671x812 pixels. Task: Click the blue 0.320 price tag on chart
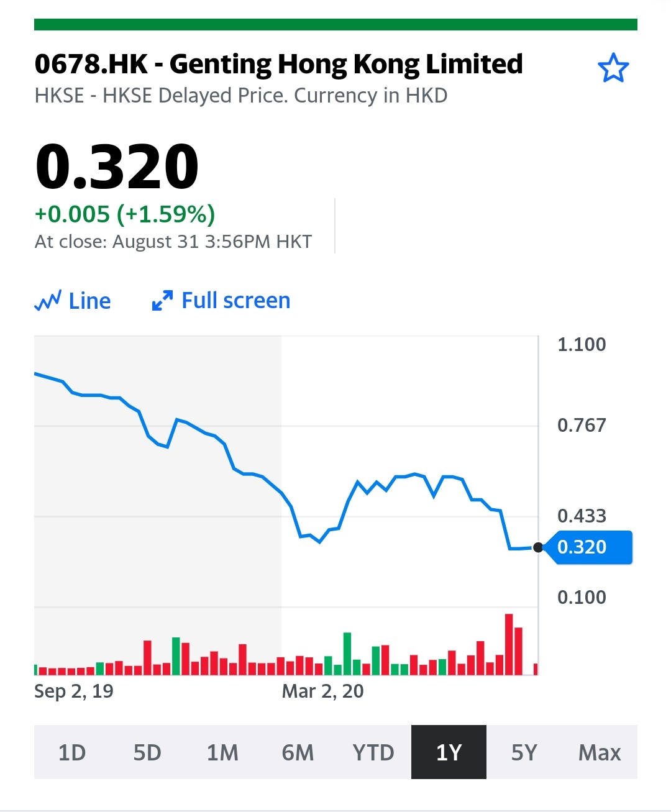[588, 547]
